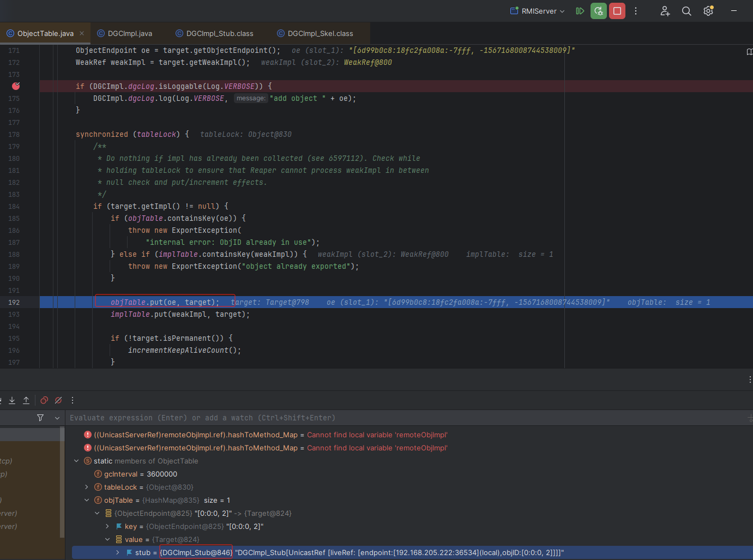Screen dimensions: 753x560
Task: Open View Breakpoints double-circle icon
Action: 44,400
